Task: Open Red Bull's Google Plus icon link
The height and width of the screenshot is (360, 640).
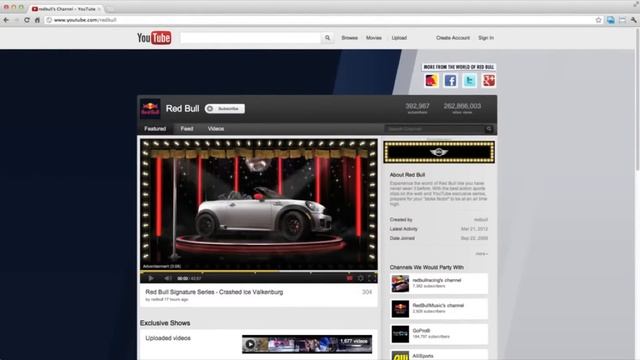Action: pos(489,80)
